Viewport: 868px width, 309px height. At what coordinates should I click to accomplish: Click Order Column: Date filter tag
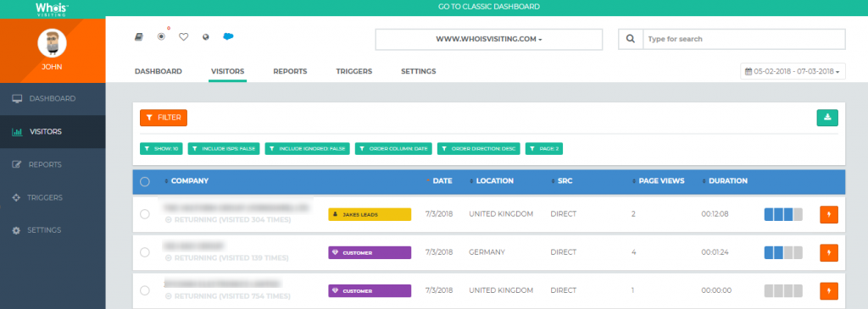[x=393, y=149]
